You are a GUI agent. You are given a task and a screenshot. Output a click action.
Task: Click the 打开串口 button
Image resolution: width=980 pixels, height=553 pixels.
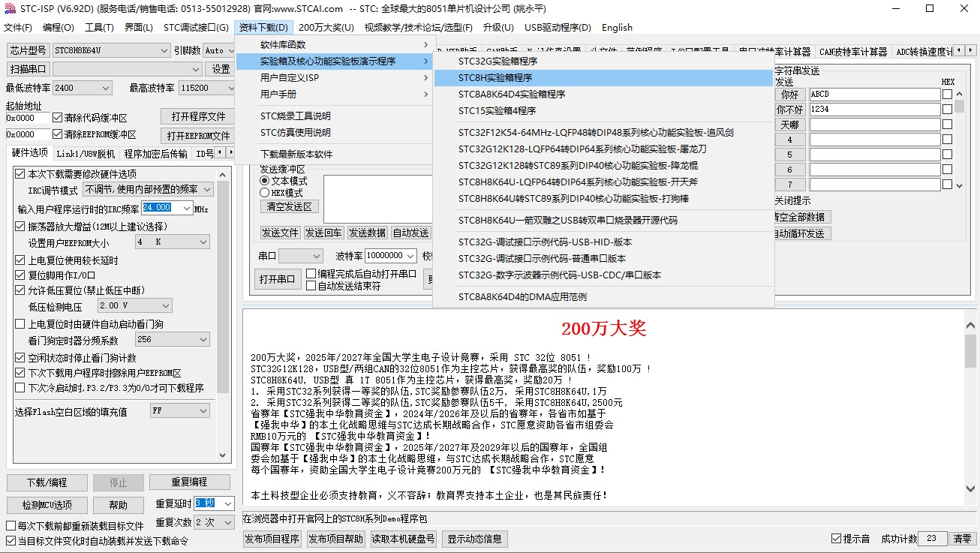(x=278, y=279)
